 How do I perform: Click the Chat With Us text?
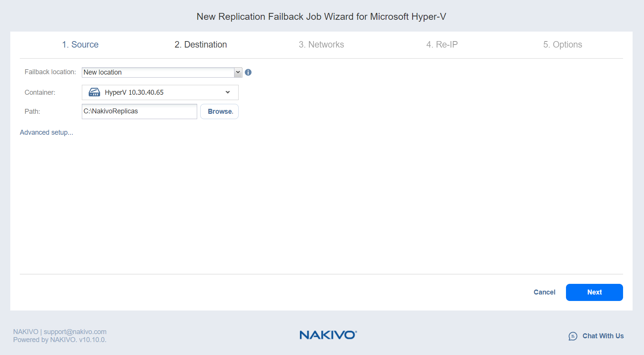pos(603,336)
